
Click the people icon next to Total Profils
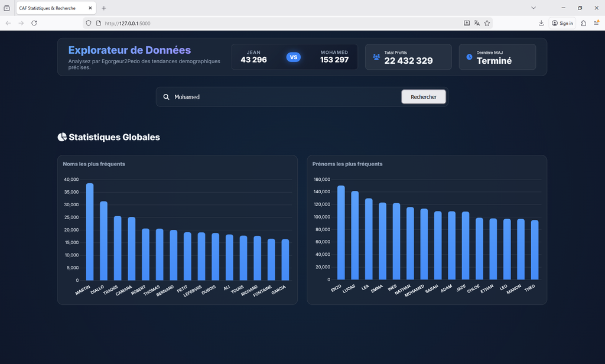376,57
